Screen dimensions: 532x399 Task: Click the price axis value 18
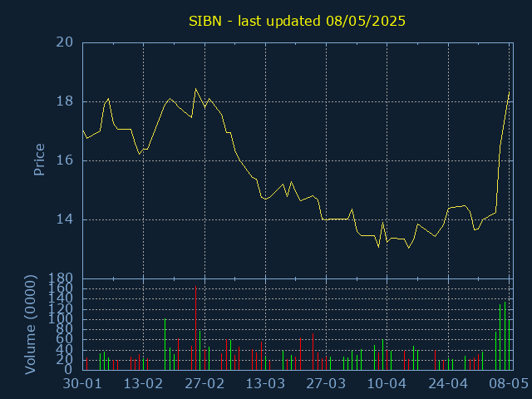[65, 101]
